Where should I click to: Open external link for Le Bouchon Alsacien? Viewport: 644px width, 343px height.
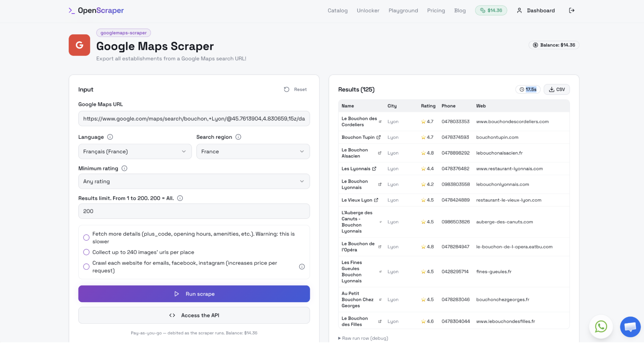[380, 153]
